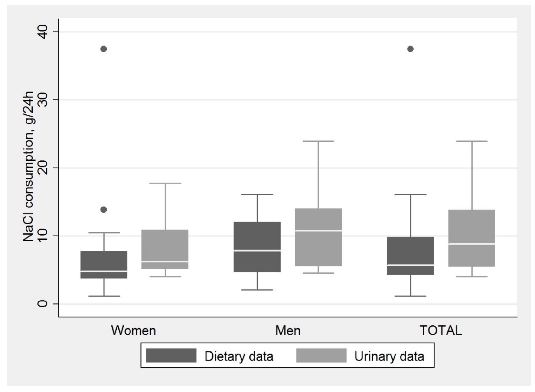Screen dimensions: 535x392
Task: Click the highest outlier dot above Women
Action: pyautogui.click(x=104, y=49)
